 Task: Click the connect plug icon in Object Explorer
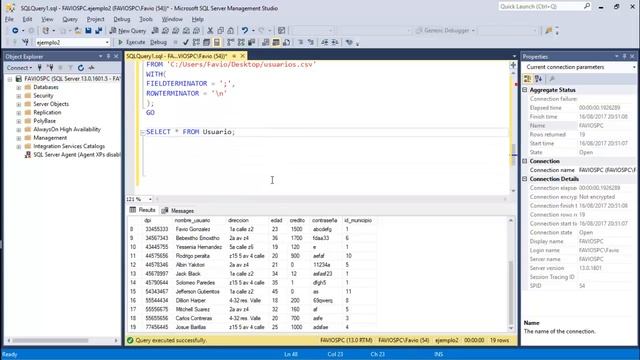(x=40, y=68)
